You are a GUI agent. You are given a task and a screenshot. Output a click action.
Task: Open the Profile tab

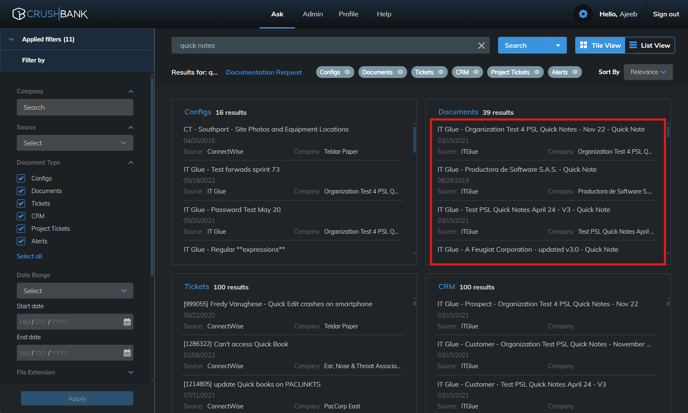point(348,14)
